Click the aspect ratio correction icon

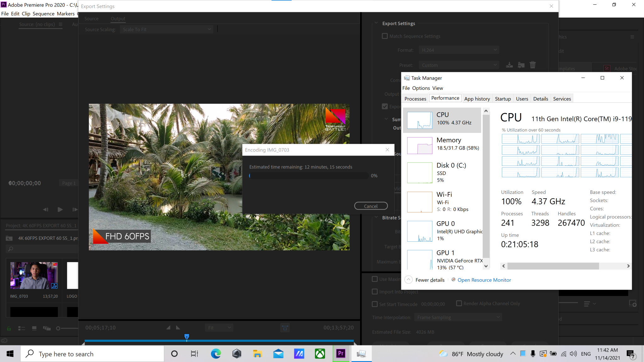pyautogui.click(x=285, y=328)
